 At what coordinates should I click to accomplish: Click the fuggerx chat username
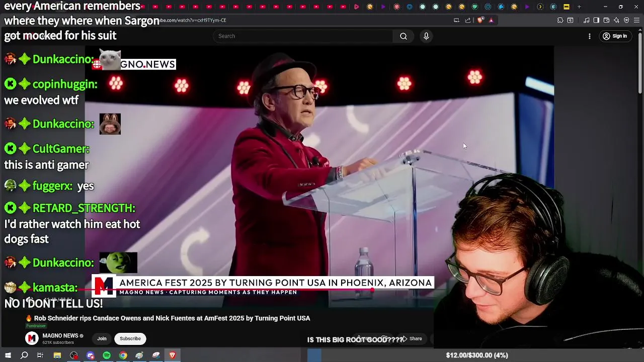tap(52, 186)
